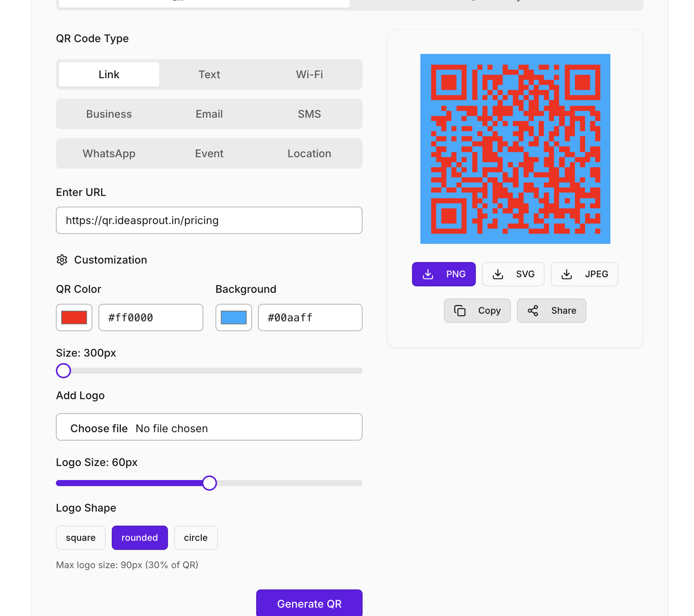Viewport: 694px width, 616px height.
Task: Select the Event QR code type
Action: (209, 153)
